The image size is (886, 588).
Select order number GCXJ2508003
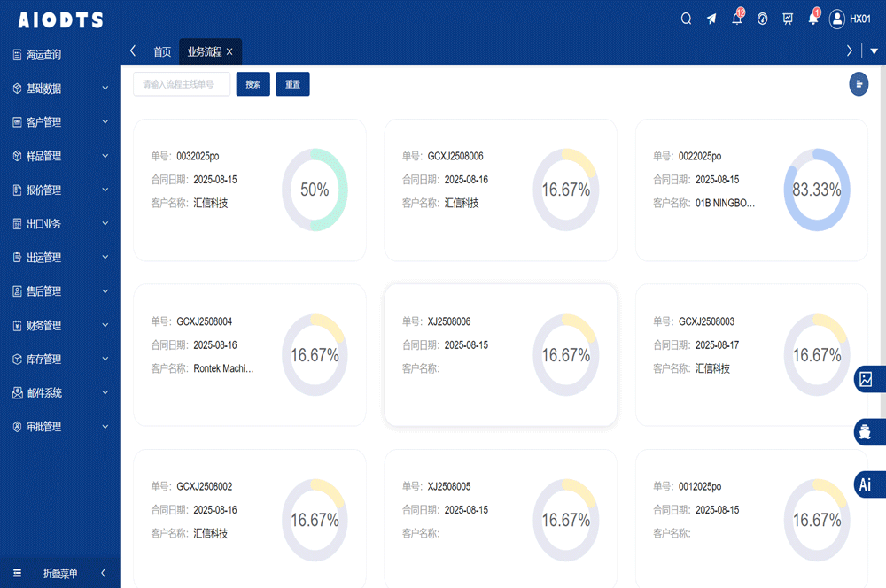706,321
